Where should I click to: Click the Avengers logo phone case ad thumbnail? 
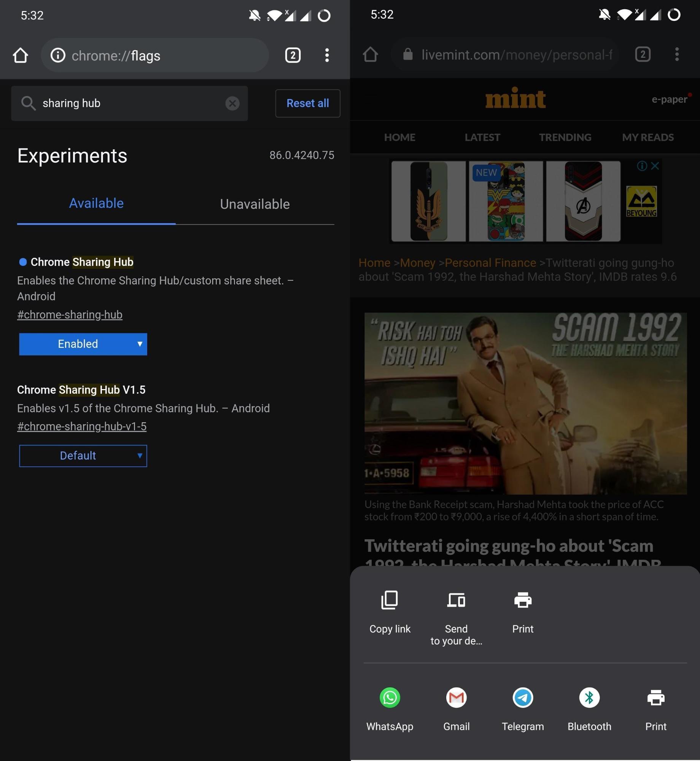coord(583,201)
